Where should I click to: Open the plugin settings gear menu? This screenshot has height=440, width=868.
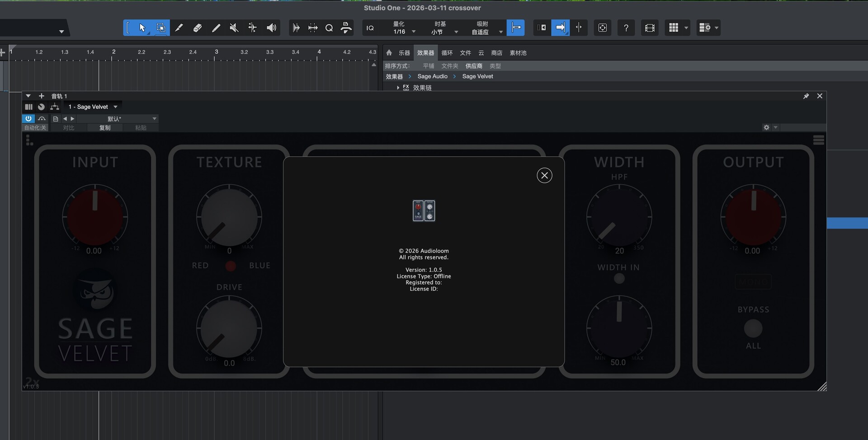click(x=766, y=127)
